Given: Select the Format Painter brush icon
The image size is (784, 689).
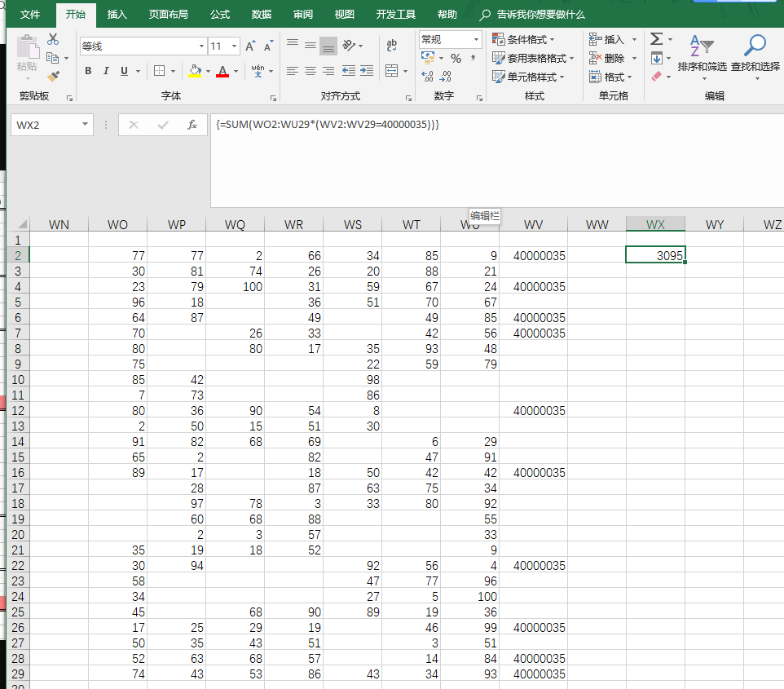Looking at the screenshot, I should click(x=53, y=77).
